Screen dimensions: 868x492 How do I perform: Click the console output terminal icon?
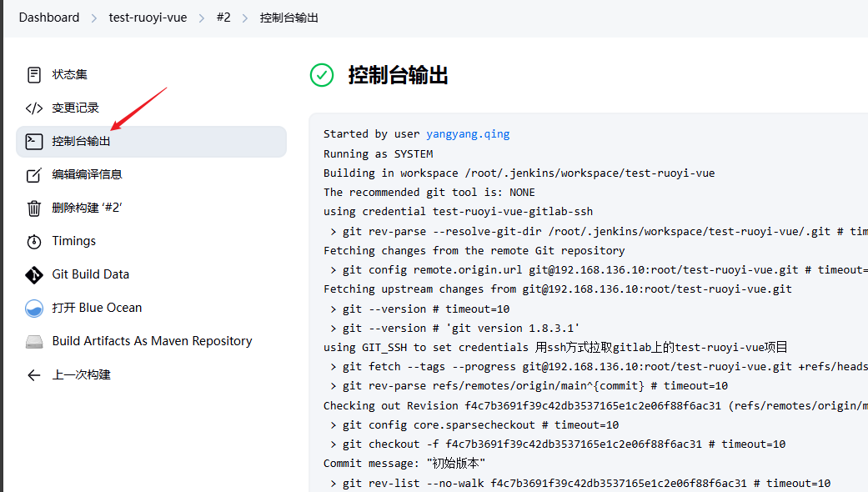[34, 142]
